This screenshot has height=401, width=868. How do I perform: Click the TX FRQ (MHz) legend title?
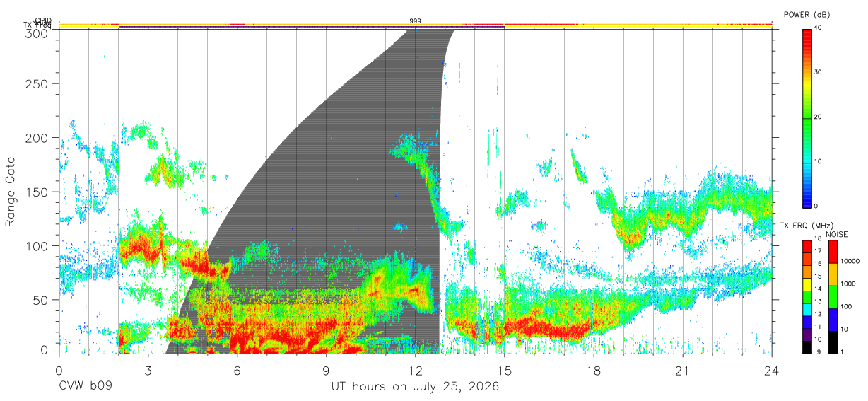pyautogui.click(x=807, y=226)
